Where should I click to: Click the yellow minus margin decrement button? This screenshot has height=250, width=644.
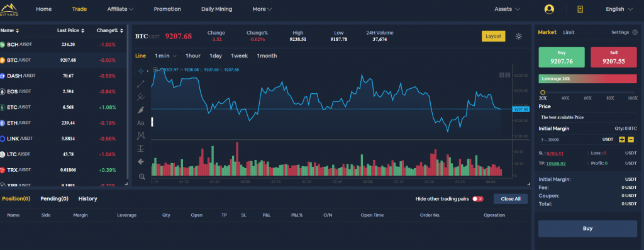[631, 139]
